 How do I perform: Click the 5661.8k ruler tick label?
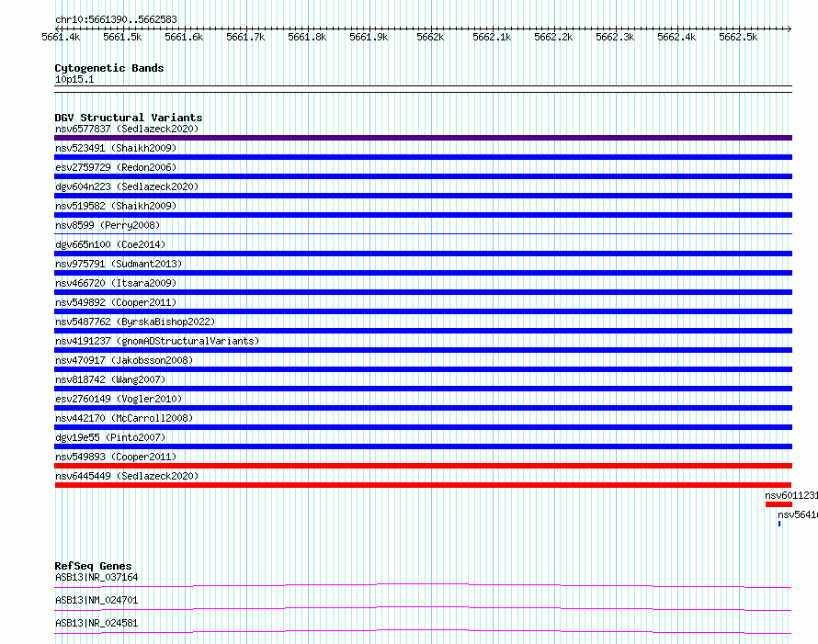point(307,37)
